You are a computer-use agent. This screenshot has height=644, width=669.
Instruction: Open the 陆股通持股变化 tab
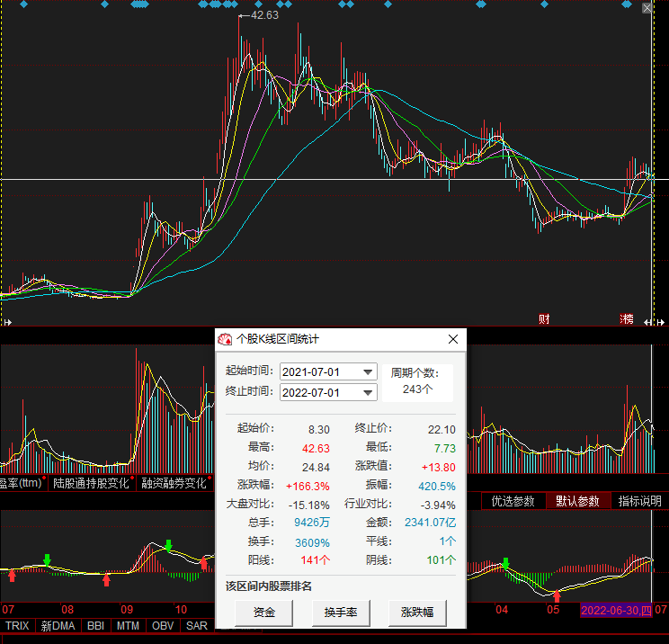[90, 483]
